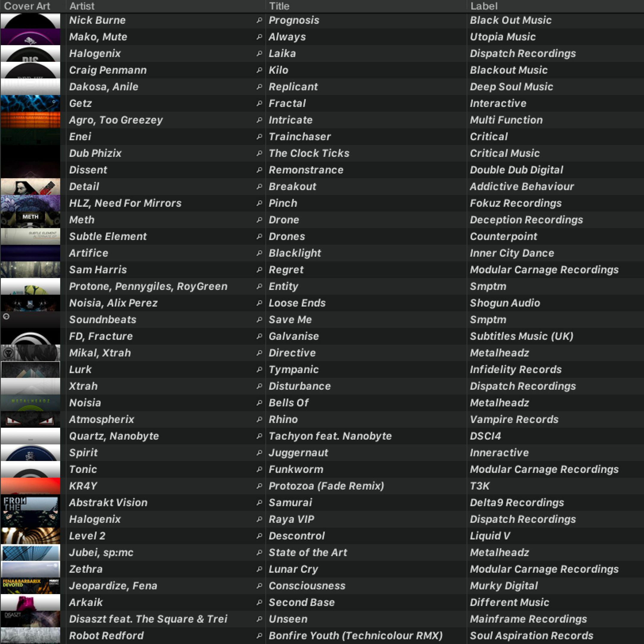Click search icon for Jubei, sp:mc
Viewport: 644px width, 644px height.
[259, 552]
